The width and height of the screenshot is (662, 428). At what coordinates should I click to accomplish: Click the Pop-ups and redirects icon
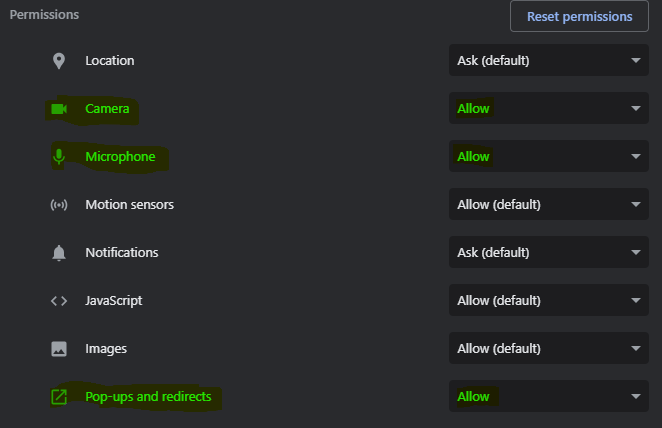(x=59, y=397)
